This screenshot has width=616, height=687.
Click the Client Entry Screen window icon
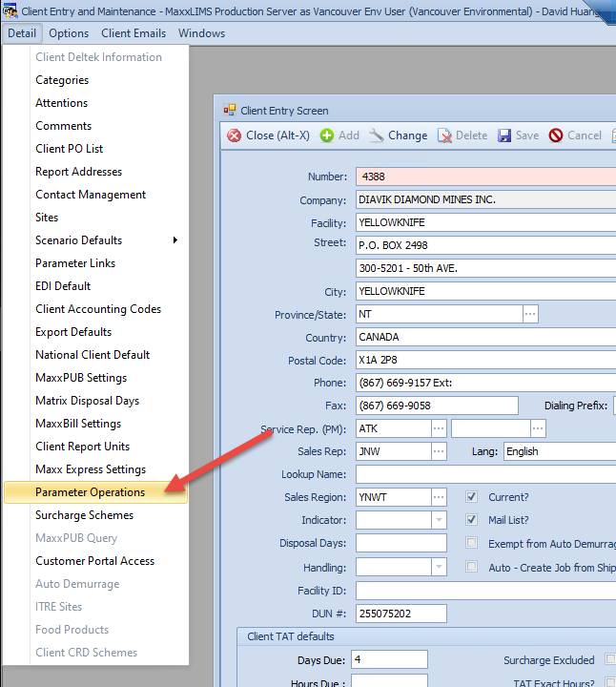pyautogui.click(x=230, y=110)
